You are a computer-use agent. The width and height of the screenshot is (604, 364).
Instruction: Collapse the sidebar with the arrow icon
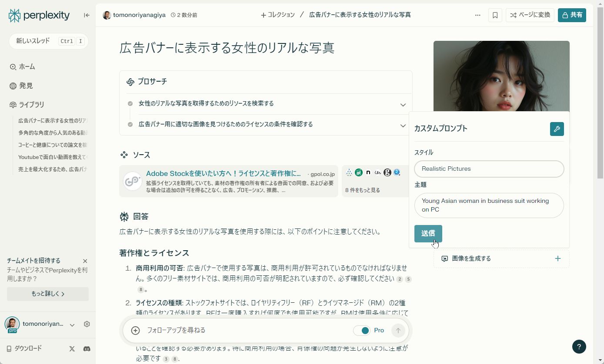point(86,15)
